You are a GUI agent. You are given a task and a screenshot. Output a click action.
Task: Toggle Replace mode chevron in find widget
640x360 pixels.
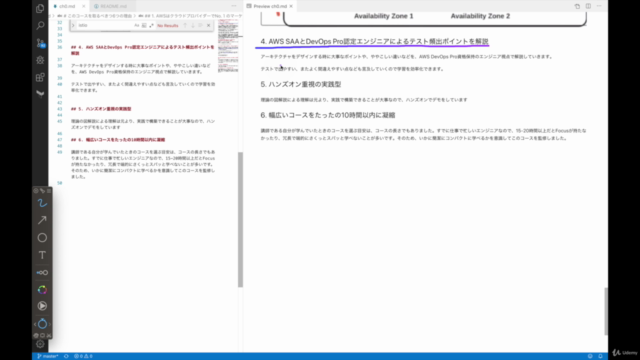pyautogui.click(x=73, y=25)
